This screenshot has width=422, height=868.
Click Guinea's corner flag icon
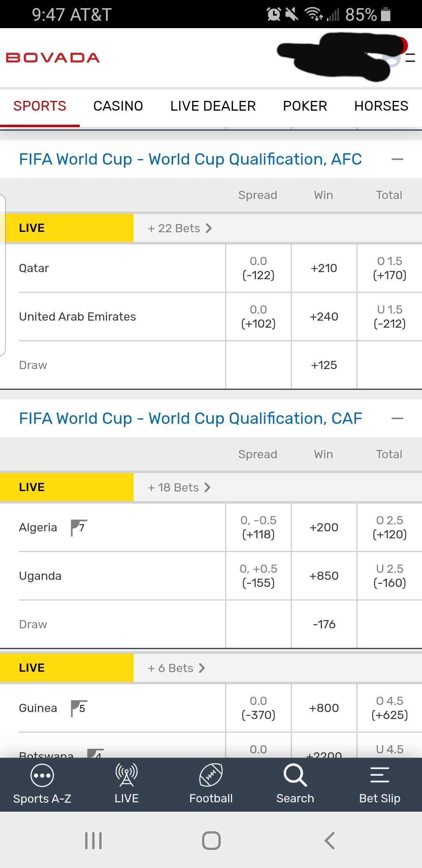coord(79,708)
